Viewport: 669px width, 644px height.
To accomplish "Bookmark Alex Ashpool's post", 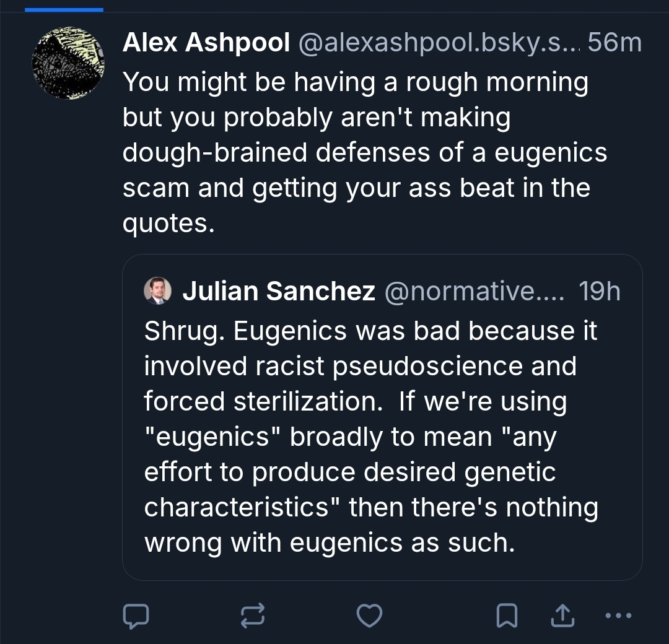I will 507,615.
